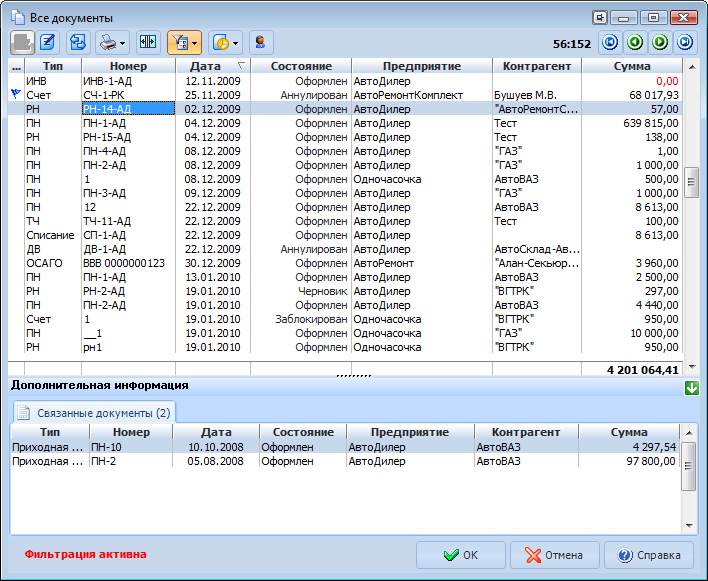Click the user icon in the toolbar
708x581 pixels.
[260, 42]
